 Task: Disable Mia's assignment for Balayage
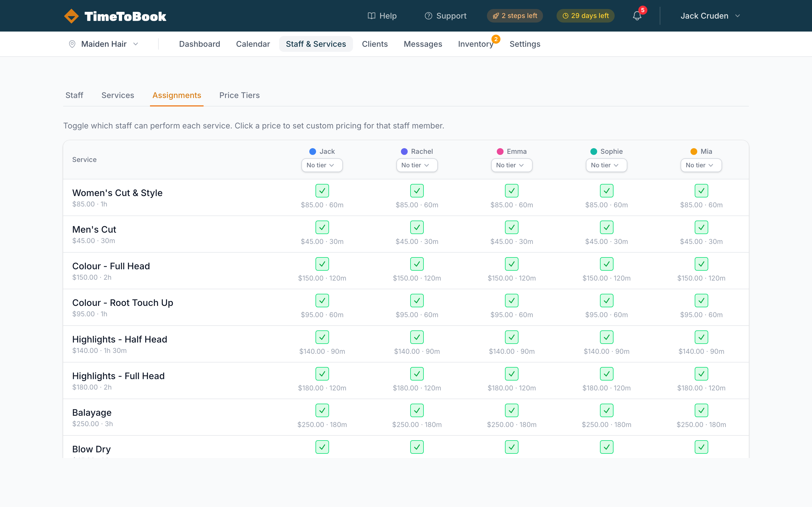click(701, 410)
